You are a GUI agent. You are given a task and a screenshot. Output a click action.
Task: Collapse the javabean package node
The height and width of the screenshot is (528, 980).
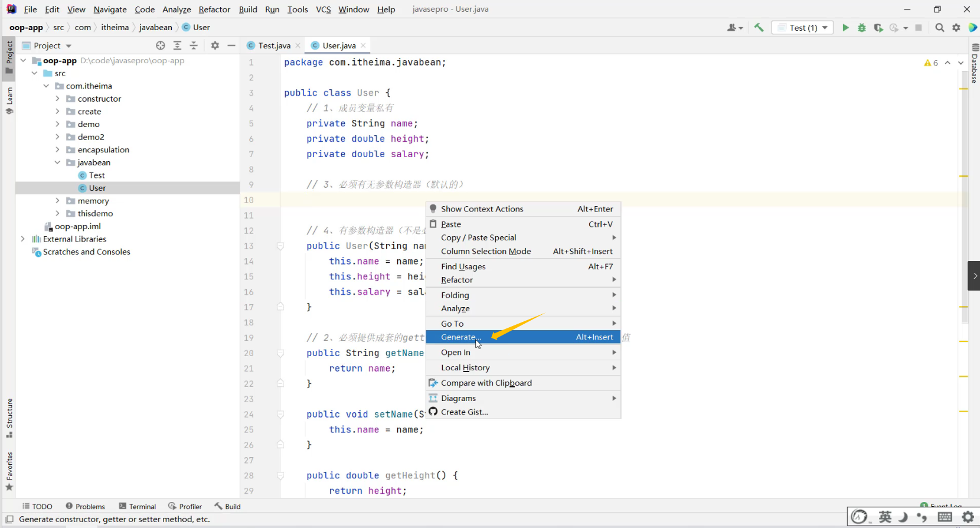[57, 162]
